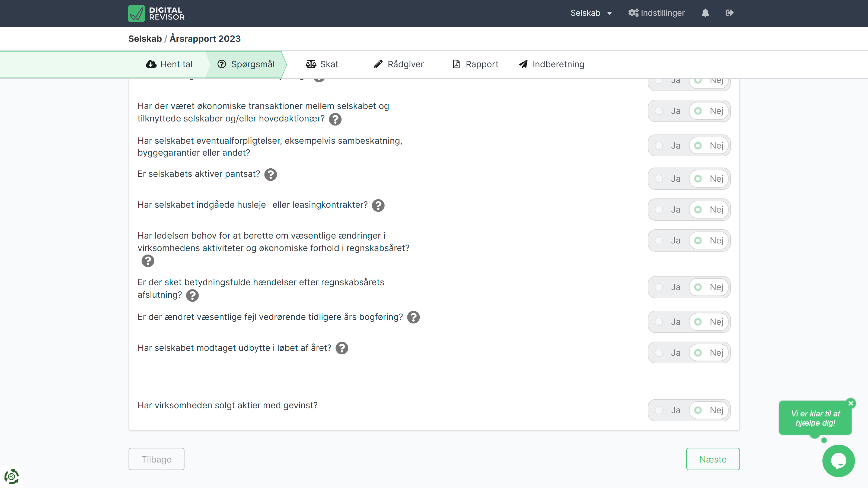Screen dimensions: 868x488
Task: Click the Næste button
Action: [713, 459]
